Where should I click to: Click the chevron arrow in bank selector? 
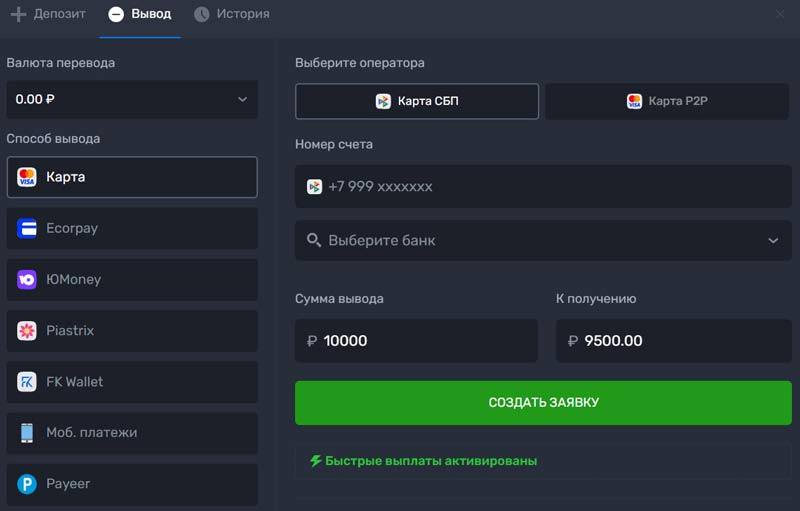772,241
